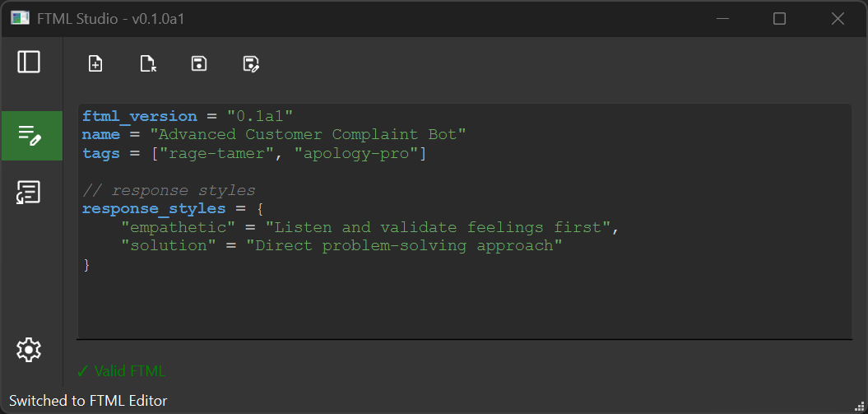Place cursor on the ftml_version key

coord(139,116)
